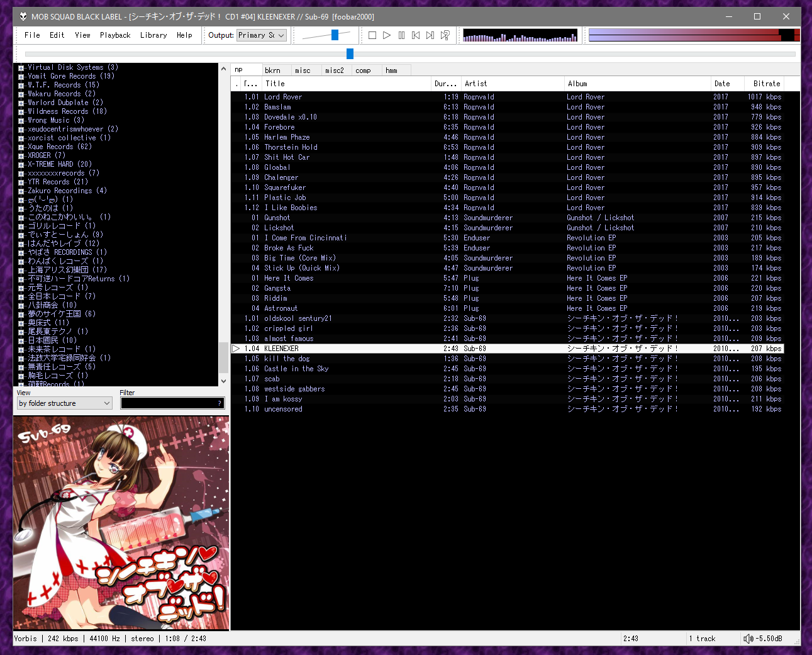Click the filter help question mark

coord(220,403)
